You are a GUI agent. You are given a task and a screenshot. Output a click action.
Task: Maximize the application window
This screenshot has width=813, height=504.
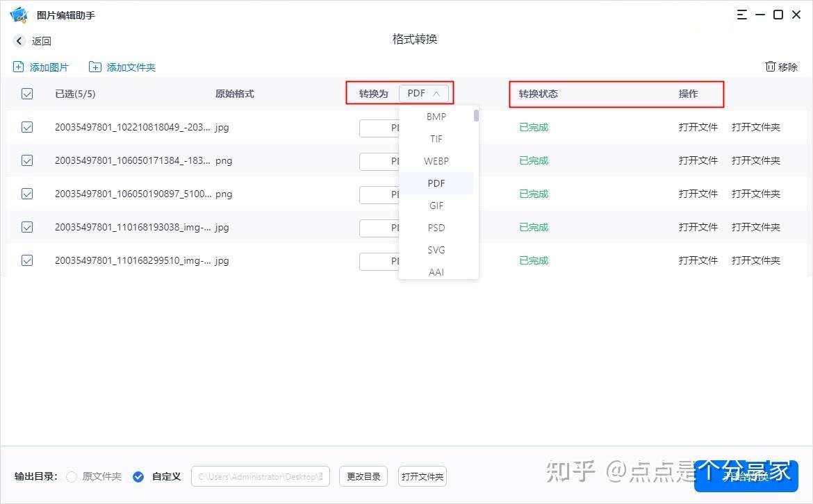(x=778, y=15)
